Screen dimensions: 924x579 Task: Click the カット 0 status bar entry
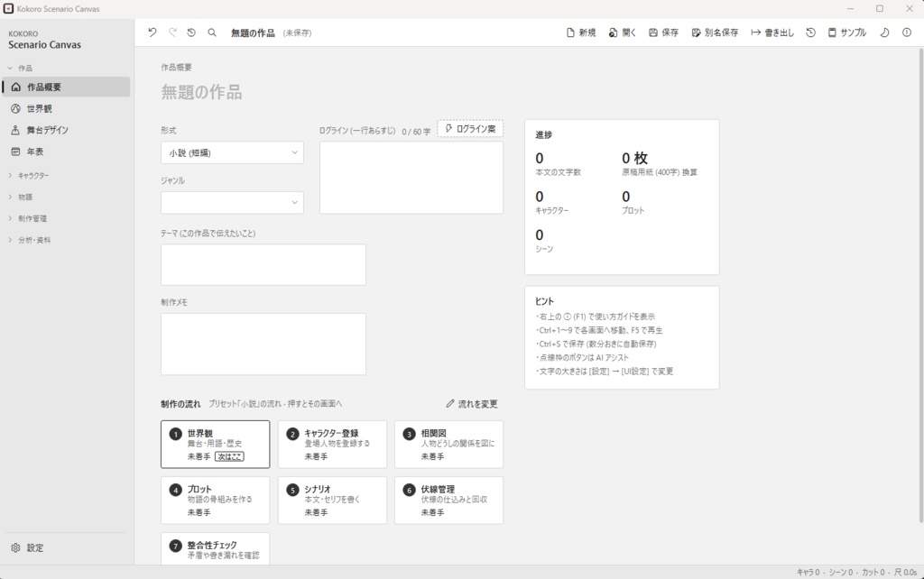tap(873, 572)
